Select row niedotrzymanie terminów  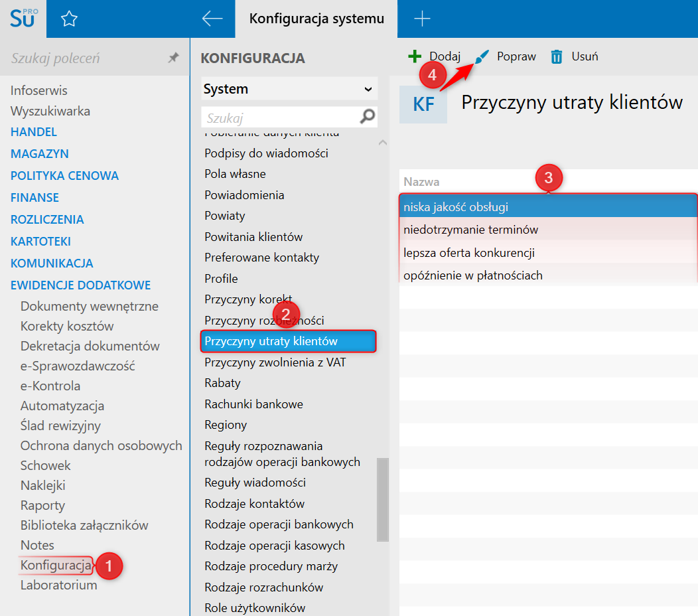point(549,230)
